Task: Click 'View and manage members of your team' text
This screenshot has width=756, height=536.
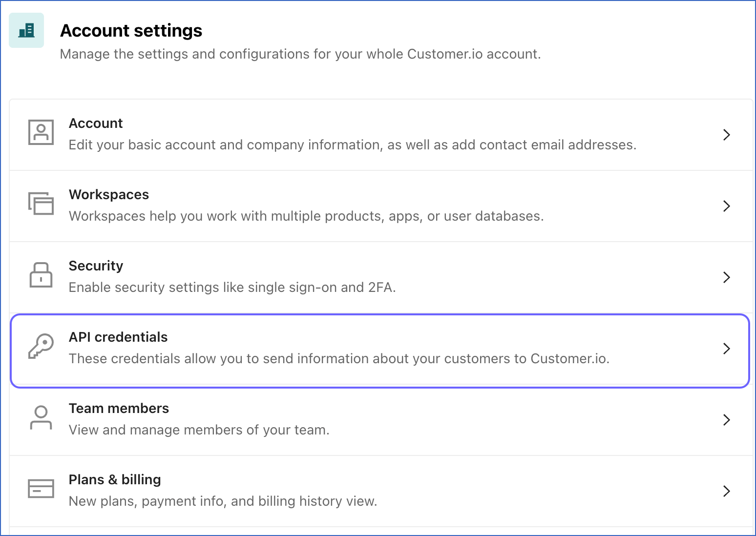Action: (199, 430)
